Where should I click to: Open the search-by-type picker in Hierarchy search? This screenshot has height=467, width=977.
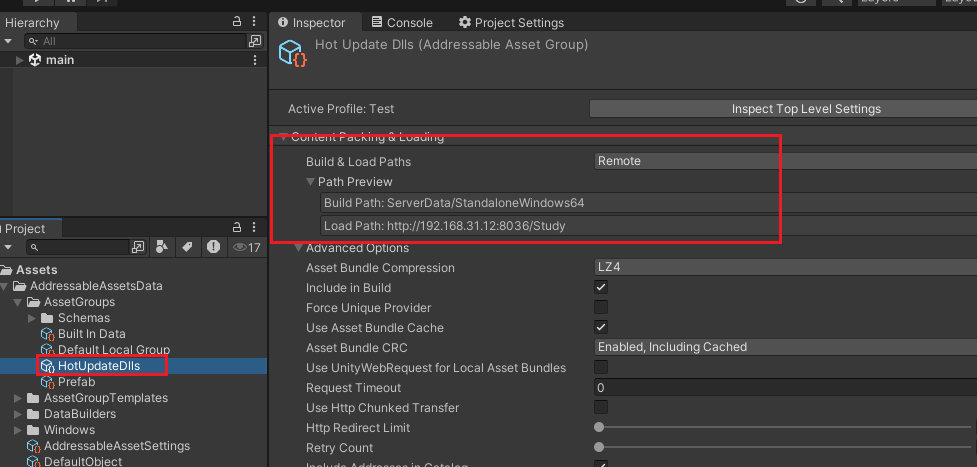[255, 41]
